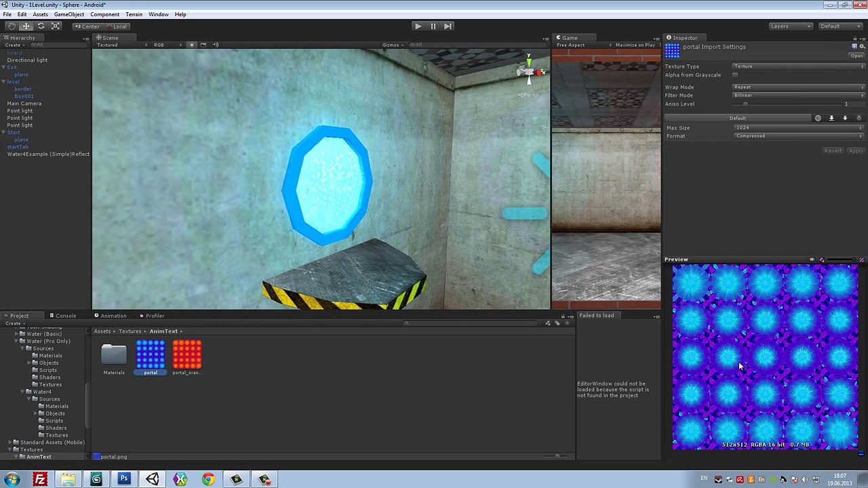Enable Alpha from Grayscale checkbox
The height and width of the screenshot is (488, 868).
point(735,75)
